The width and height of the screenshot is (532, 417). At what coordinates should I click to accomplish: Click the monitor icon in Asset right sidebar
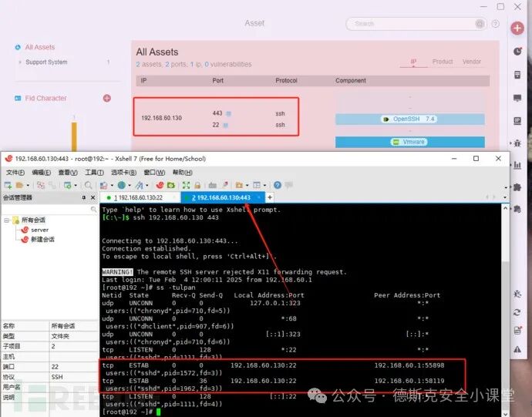tap(517, 98)
